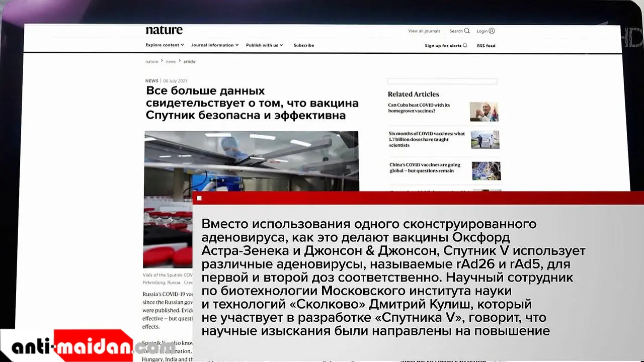Open Can Cuba beat COVID article
Viewport: 644px width, 362px height.
419,108
